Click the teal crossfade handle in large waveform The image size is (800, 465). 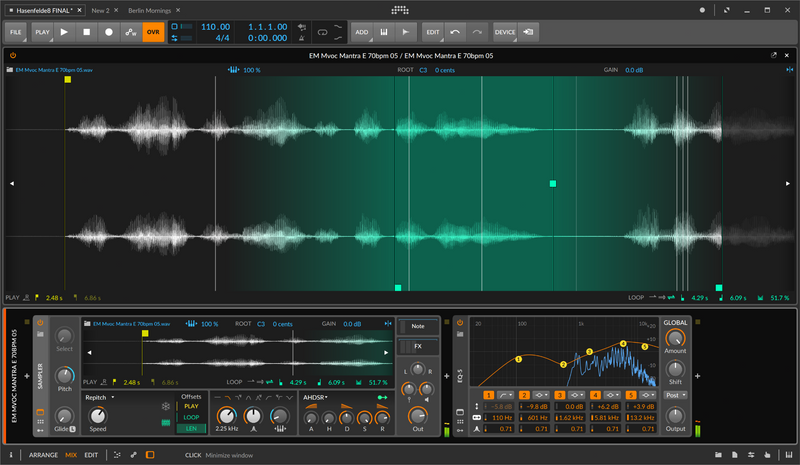[553, 184]
